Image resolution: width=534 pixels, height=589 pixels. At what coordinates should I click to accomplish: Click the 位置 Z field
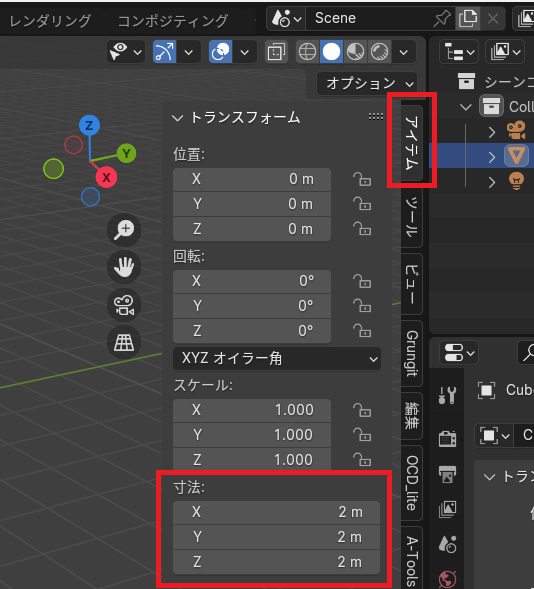252,229
